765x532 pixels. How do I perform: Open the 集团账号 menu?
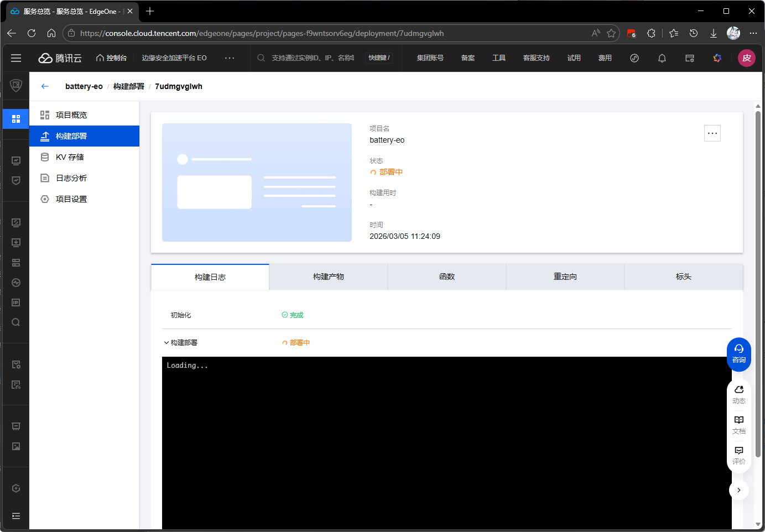pos(430,58)
